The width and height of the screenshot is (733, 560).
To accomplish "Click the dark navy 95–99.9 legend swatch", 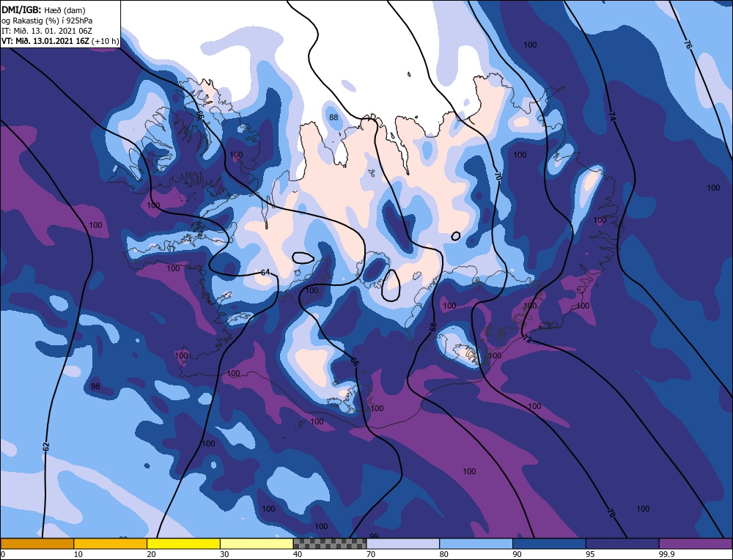I will click(622, 543).
